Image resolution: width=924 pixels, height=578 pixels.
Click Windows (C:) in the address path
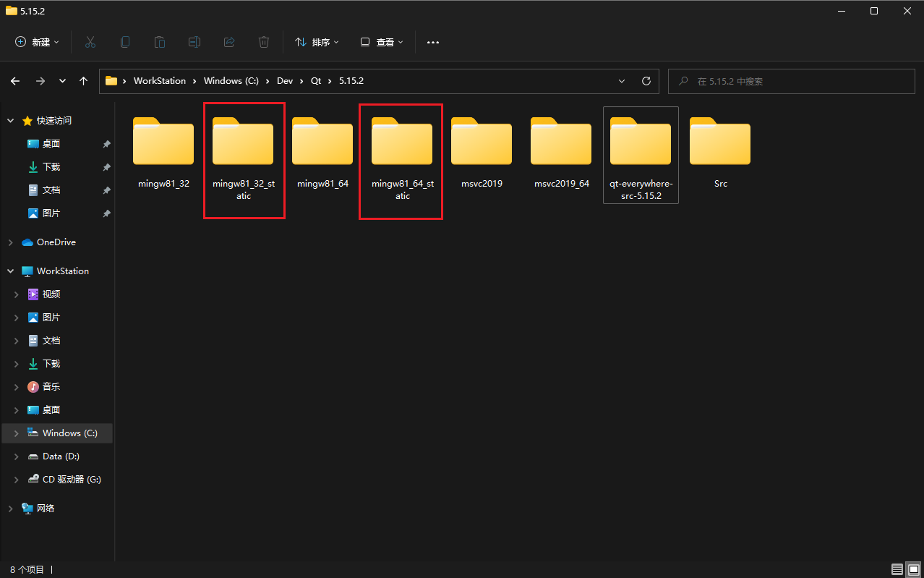(x=231, y=81)
